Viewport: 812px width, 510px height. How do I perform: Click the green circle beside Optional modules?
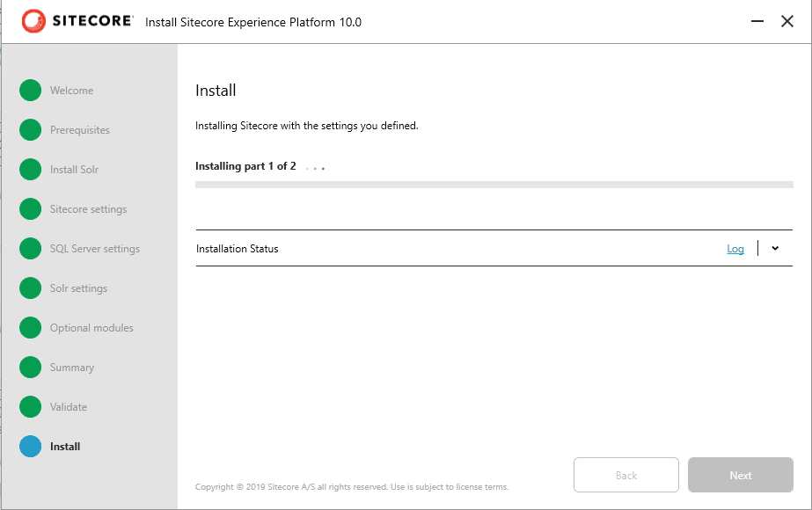coord(31,328)
